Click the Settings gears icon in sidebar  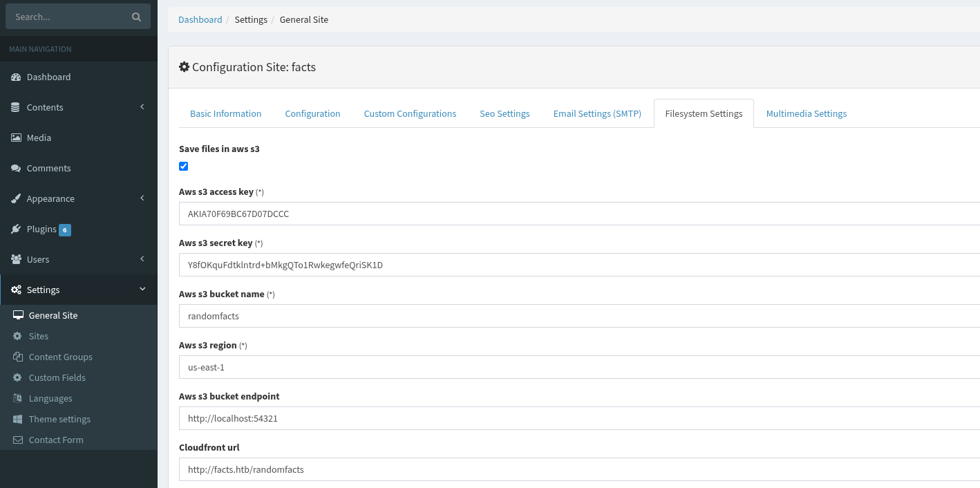tap(16, 290)
